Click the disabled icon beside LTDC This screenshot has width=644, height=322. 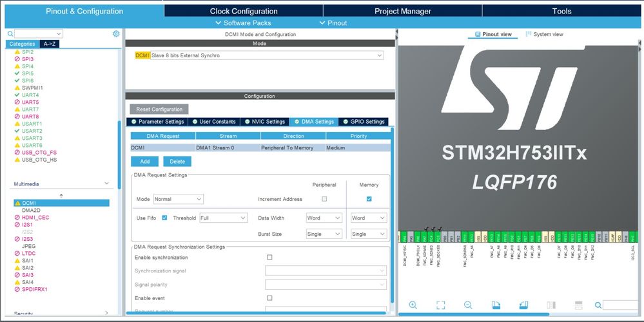coord(17,254)
